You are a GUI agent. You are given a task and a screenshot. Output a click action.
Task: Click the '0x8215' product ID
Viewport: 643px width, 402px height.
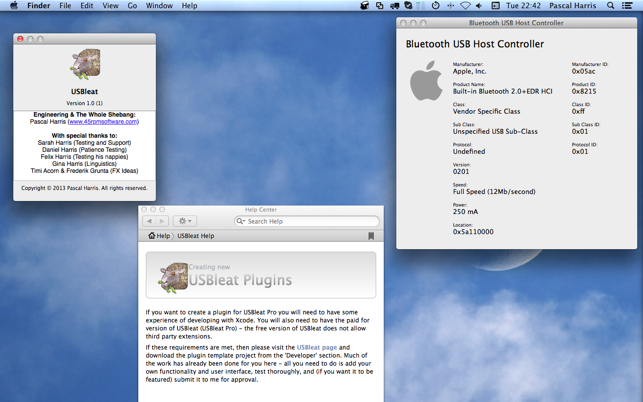[584, 91]
